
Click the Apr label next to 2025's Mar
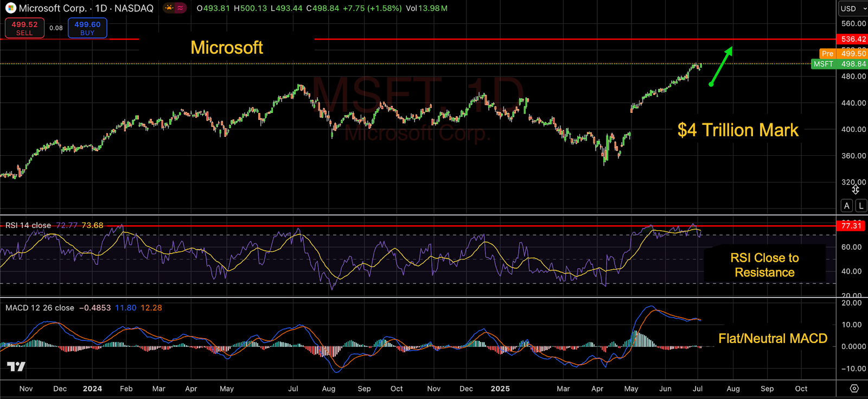[x=597, y=389]
